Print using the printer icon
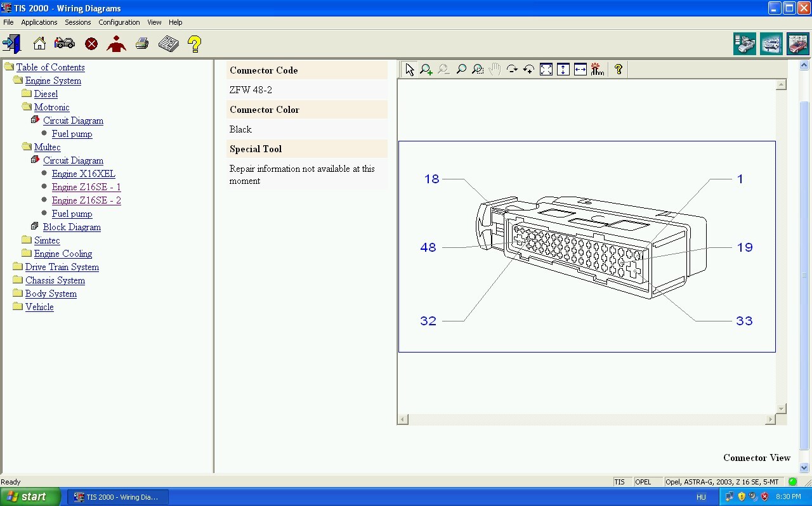The height and width of the screenshot is (506, 812). 142,44
